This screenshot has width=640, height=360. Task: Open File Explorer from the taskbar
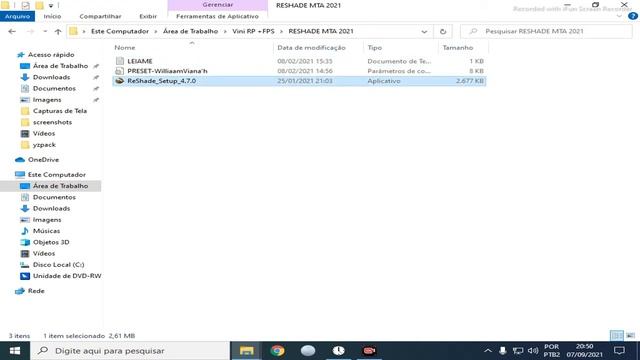[x=247, y=351]
